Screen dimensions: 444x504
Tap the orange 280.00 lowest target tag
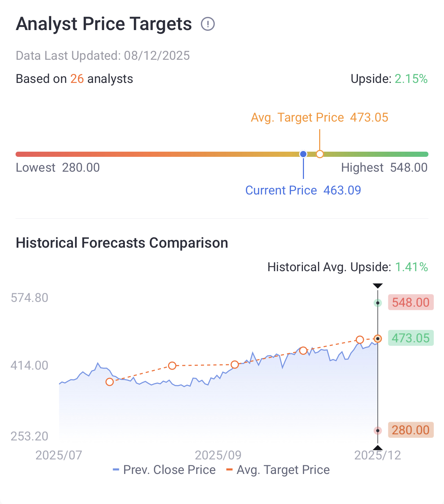pyautogui.click(x=411, y=430)
